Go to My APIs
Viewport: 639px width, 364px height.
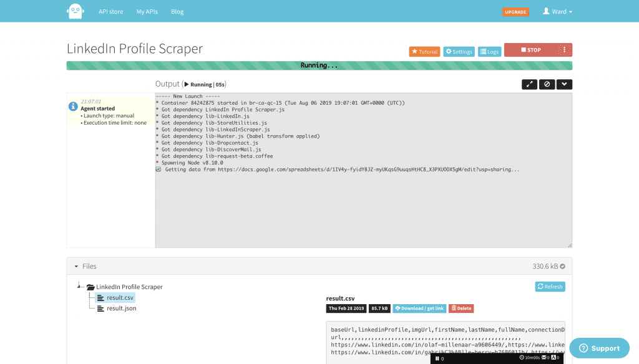[x=147, y=11]
